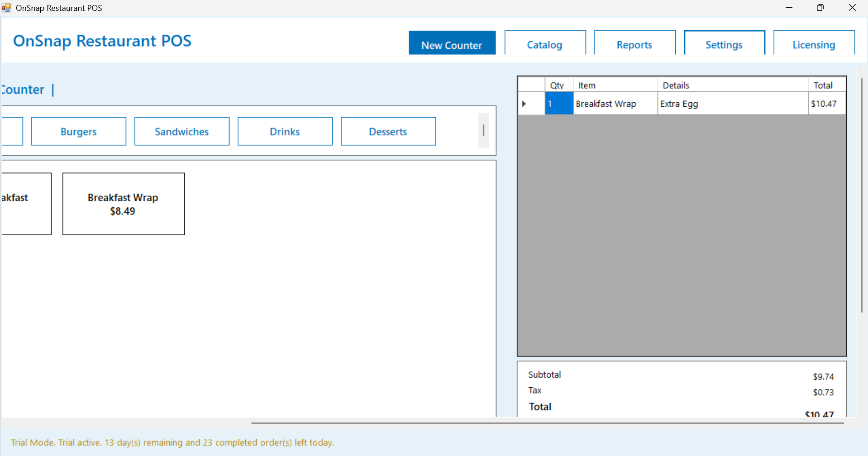Viewport: 868px width, 456px height.
Task: Pick the Desserts category
Action: (x=388, y=132)
